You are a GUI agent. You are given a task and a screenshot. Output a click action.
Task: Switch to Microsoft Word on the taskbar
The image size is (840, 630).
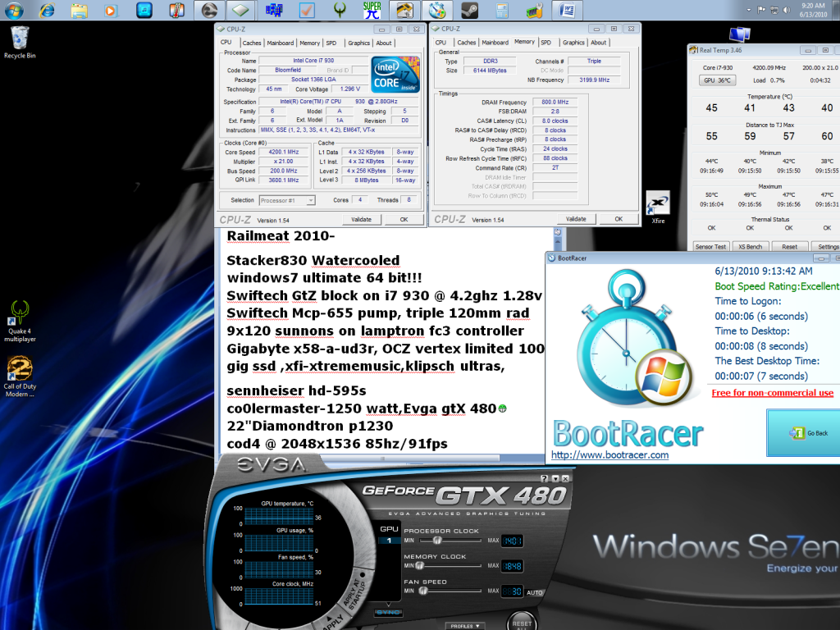[x=567, y=10]
